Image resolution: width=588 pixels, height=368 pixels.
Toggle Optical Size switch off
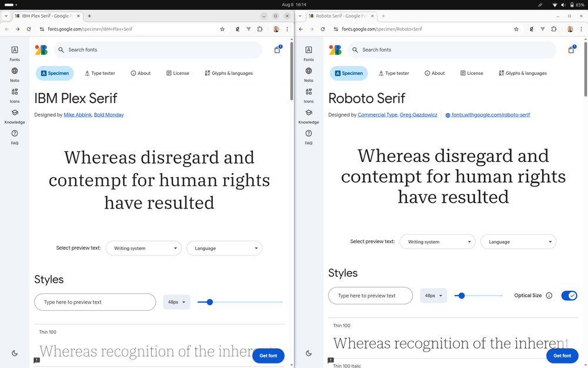click(569, 296)
